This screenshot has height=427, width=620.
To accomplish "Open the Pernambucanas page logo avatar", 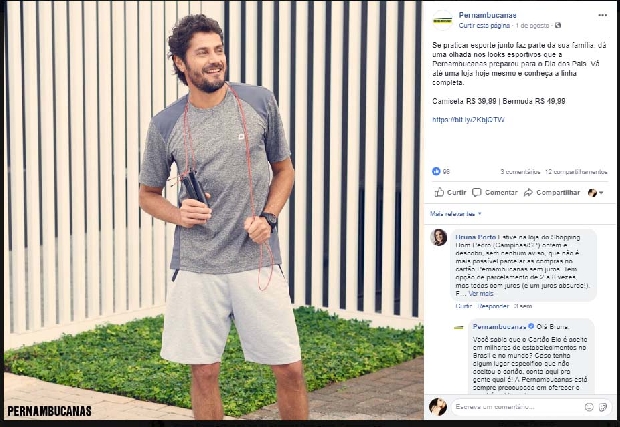I will tap(442, 20).
